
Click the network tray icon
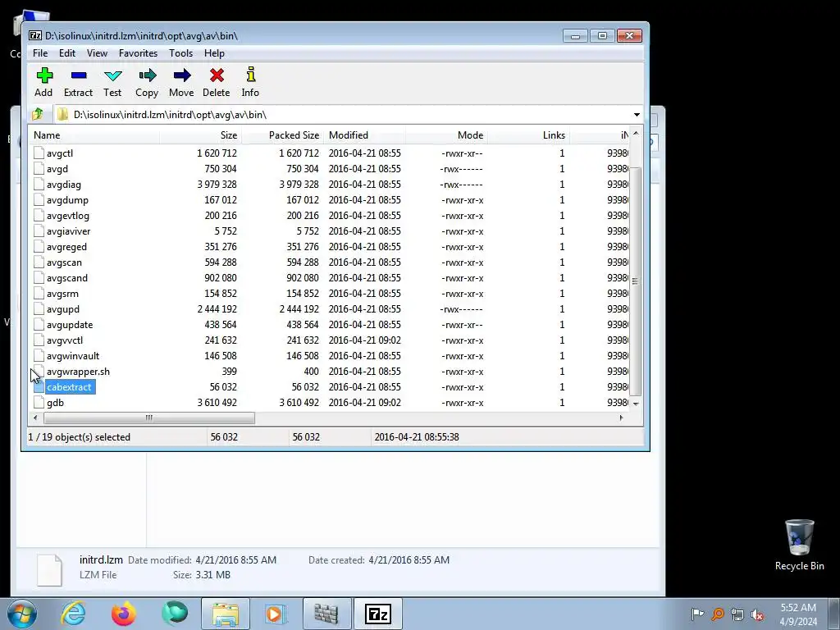point(737,614)
